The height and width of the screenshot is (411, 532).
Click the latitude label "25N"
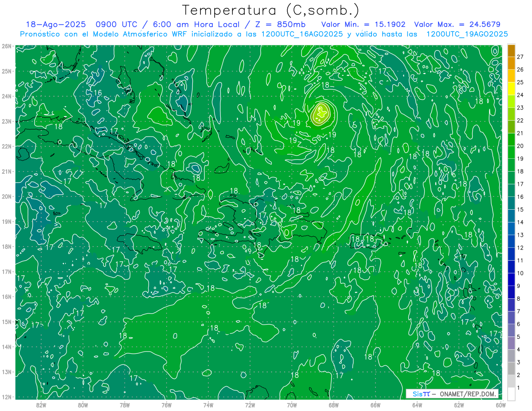point(6,71)
